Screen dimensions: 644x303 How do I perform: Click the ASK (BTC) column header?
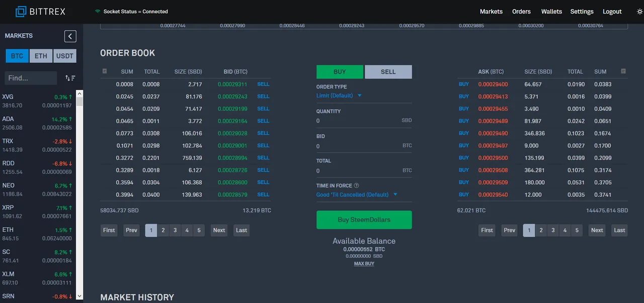tap(491, 72)
